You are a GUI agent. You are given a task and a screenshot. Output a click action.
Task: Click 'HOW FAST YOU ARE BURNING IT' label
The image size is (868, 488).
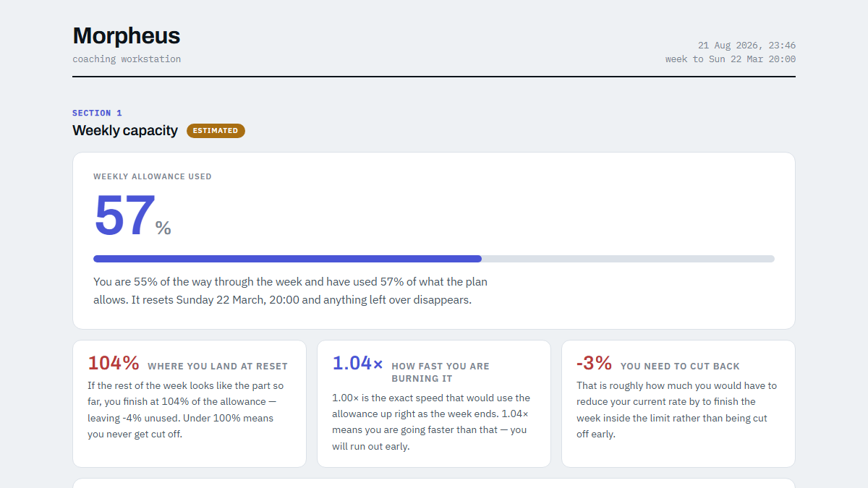click(x=441, y=372)
